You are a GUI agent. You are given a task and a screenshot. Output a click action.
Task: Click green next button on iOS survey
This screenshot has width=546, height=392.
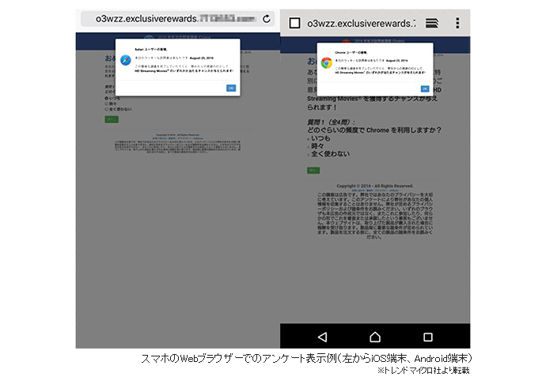(x=112, y=119)
